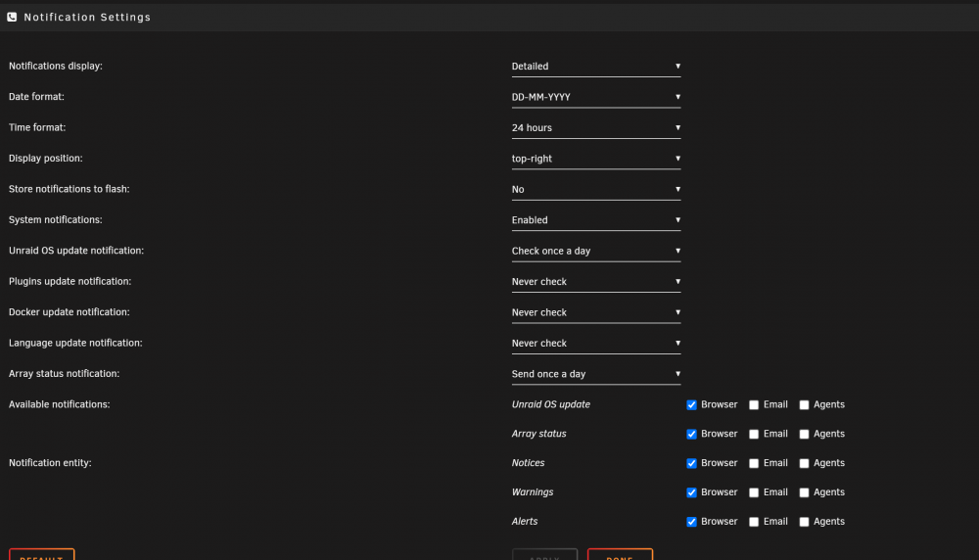Click the Unraid OS update notification label
Viewport: 979px width, 560px height.
(x=76, y=251)
